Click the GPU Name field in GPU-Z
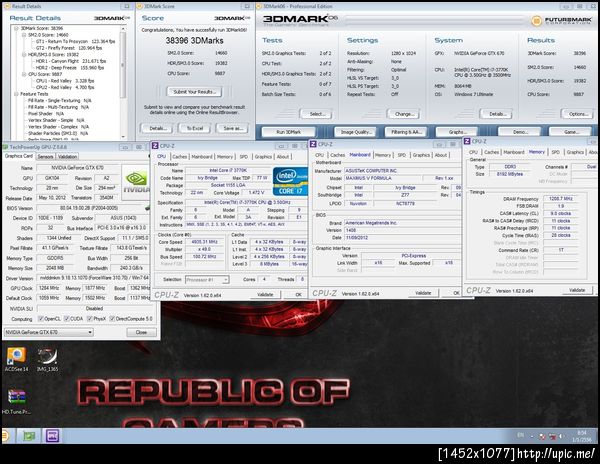The width and height of the screenshot is (600, 464). click(78, 168)
